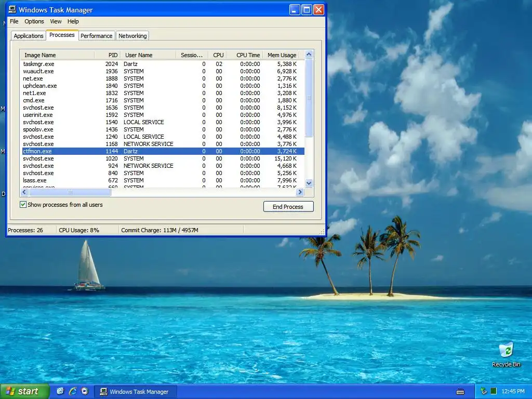Select svchost.exe with PID 1240

(163, 137)
